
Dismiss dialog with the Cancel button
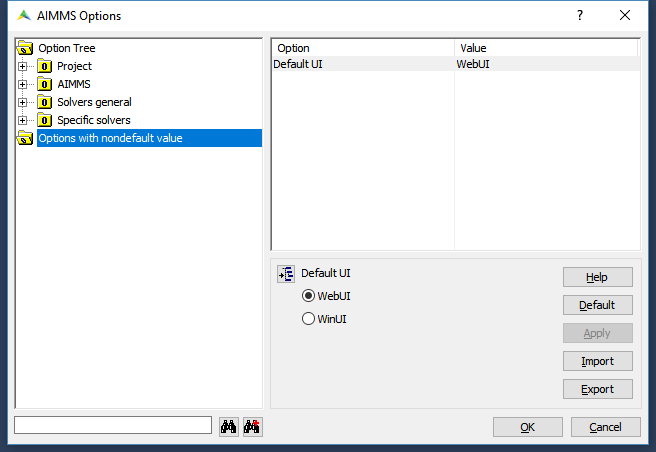pyautogui.click(x=605, y=427)
